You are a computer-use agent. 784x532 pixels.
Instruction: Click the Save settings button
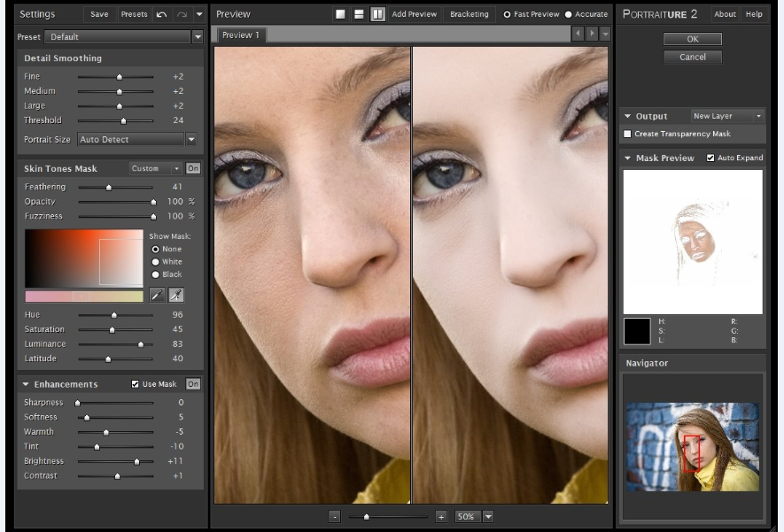pyautogui.click(x=99, y=14)
